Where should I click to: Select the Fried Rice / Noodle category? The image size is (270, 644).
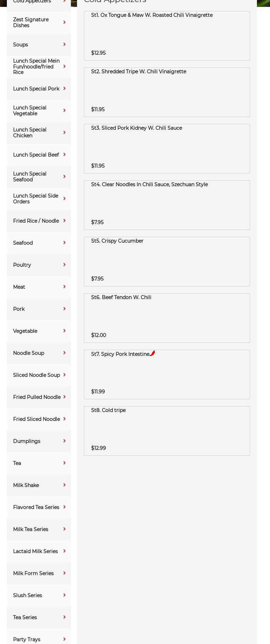pos(36,221)
